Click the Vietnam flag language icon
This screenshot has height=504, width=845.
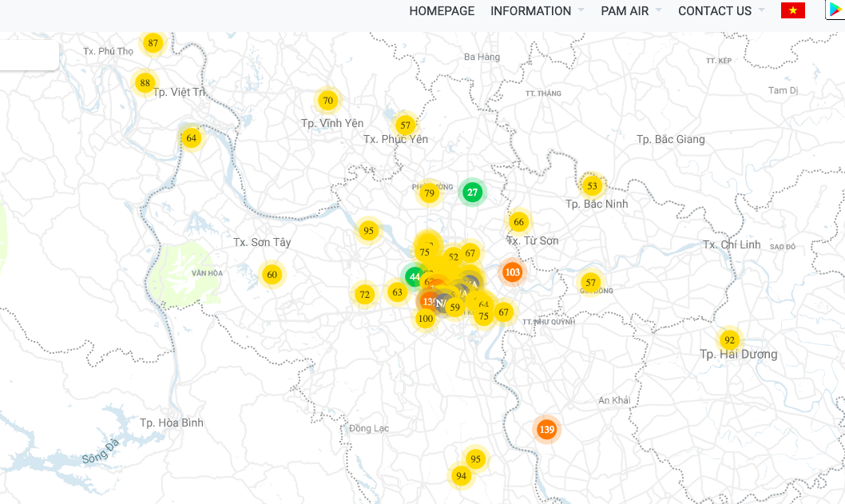[792, 10]
